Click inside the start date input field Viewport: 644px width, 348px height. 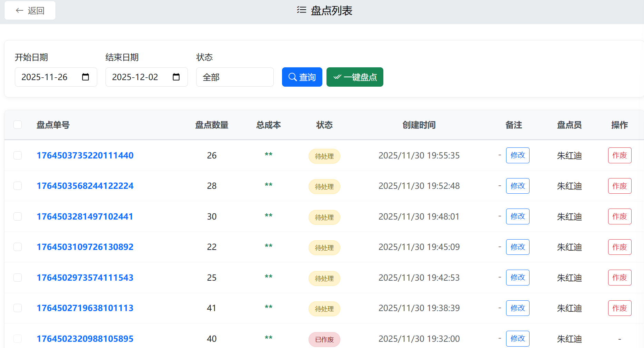48,77
